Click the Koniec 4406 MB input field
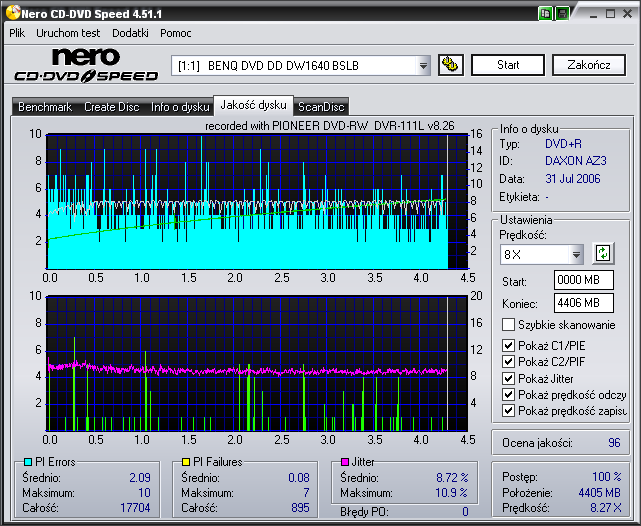 (584, 303)
